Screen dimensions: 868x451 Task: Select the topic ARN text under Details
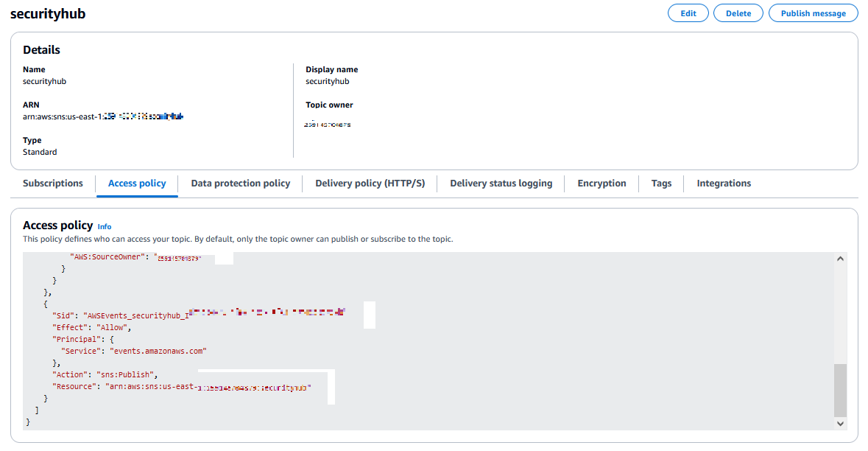[x=102, y=116]
